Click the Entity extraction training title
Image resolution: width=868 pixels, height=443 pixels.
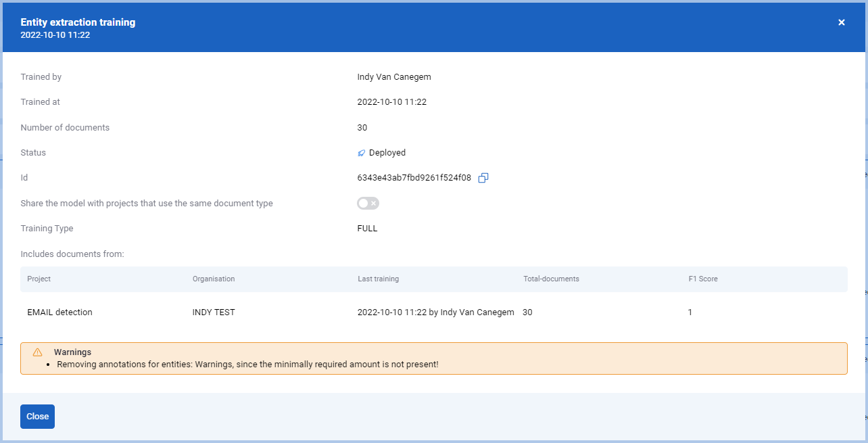point(78,22)
